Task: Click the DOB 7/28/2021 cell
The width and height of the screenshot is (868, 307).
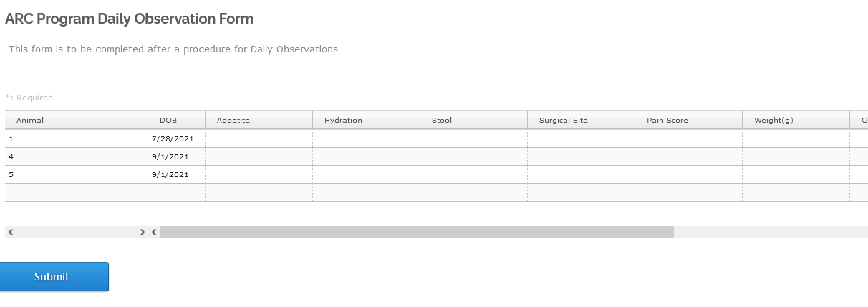Action: pos(177,138)
